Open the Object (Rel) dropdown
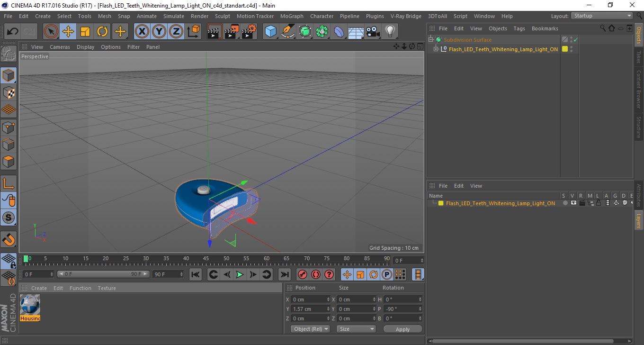The width and height of the screenshot is (644, 345). [310, 329]
